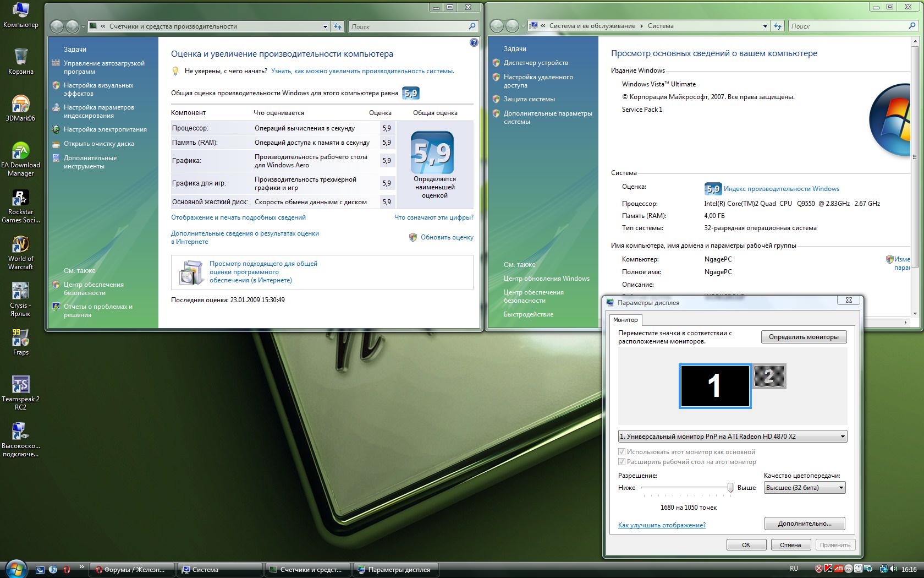Click the back arrow in performance window

point(57,26)
